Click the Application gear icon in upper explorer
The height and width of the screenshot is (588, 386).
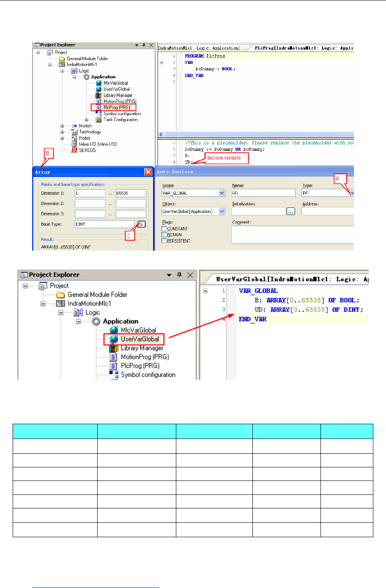coord(86,77)
